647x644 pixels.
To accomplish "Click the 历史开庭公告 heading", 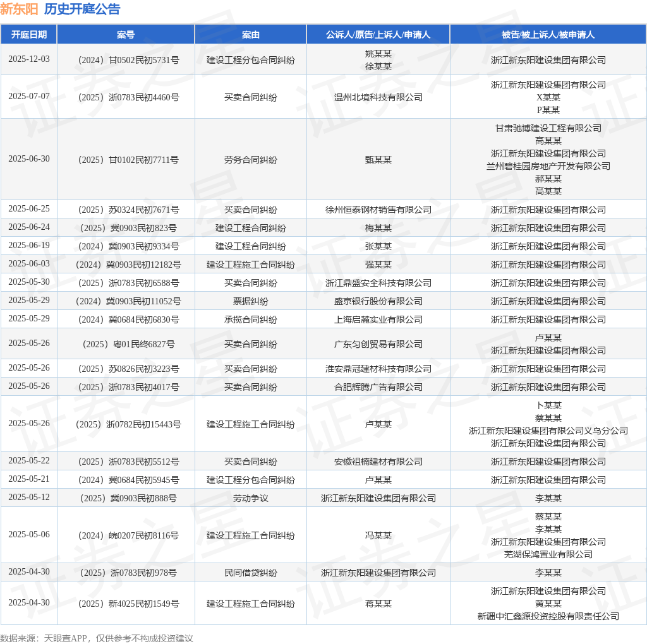I will tap(82, 9).
